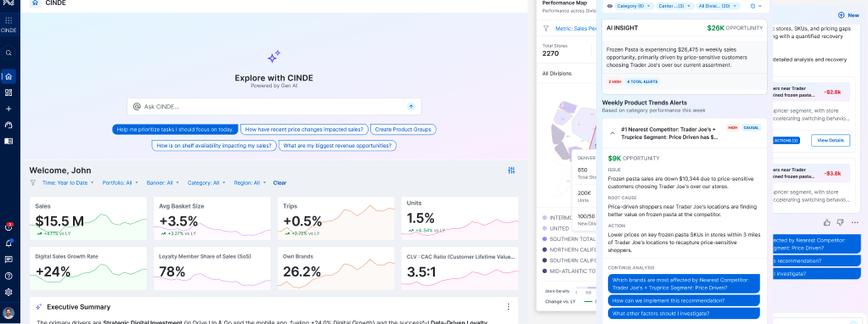
Task: Ask which brands are most affected
Action: (684, 283)
